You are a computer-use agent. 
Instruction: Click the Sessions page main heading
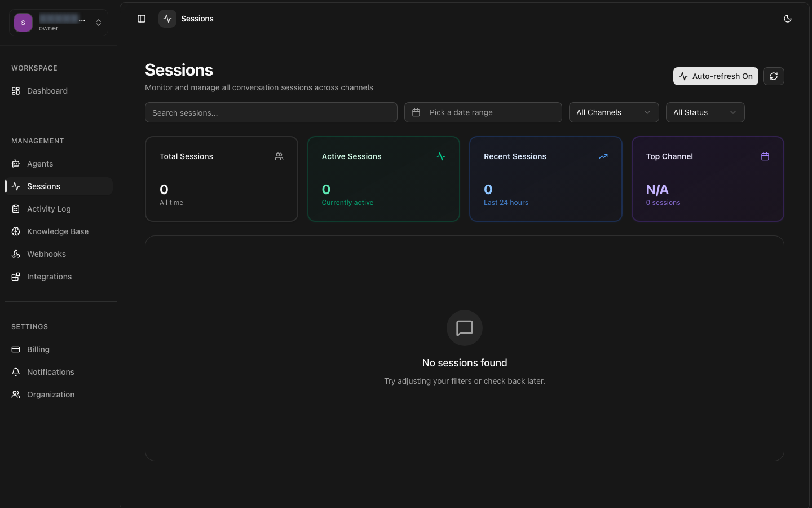(179, 70)
